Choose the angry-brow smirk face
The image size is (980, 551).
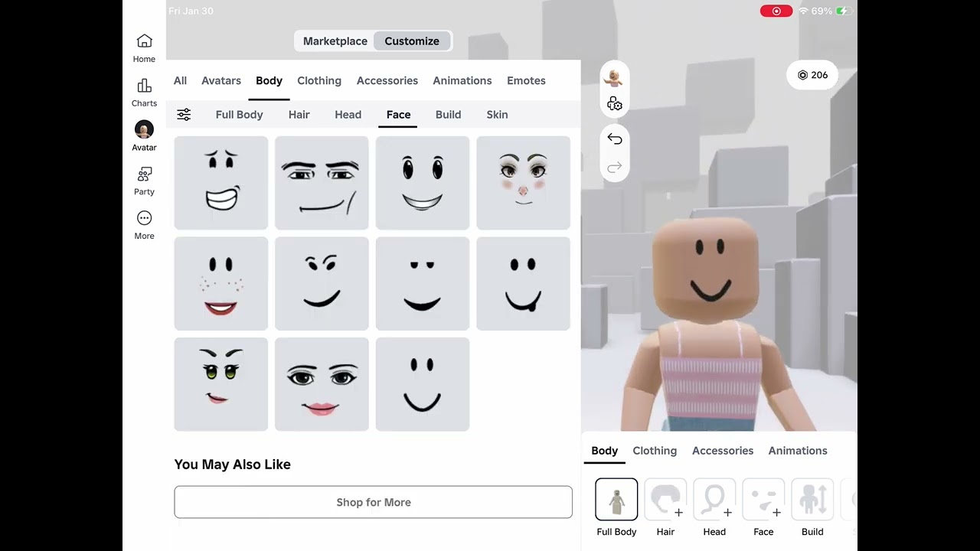(x=322, y=284)
